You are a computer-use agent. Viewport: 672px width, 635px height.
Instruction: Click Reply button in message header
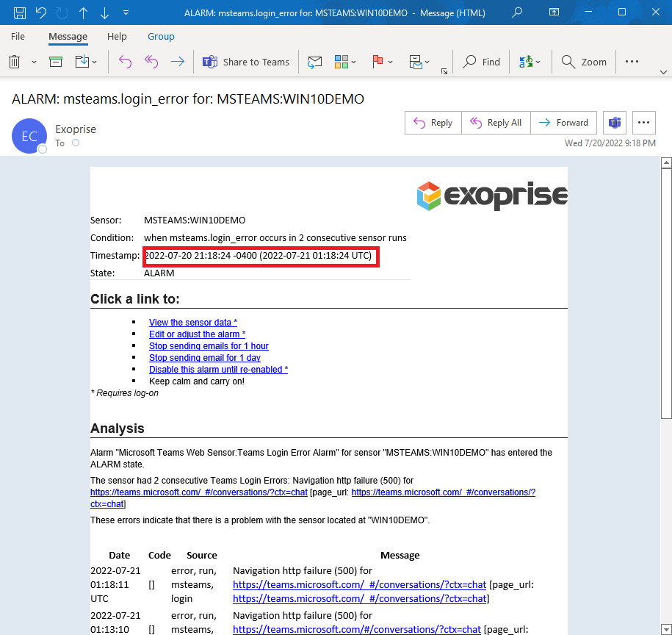(x=433, y=123)
